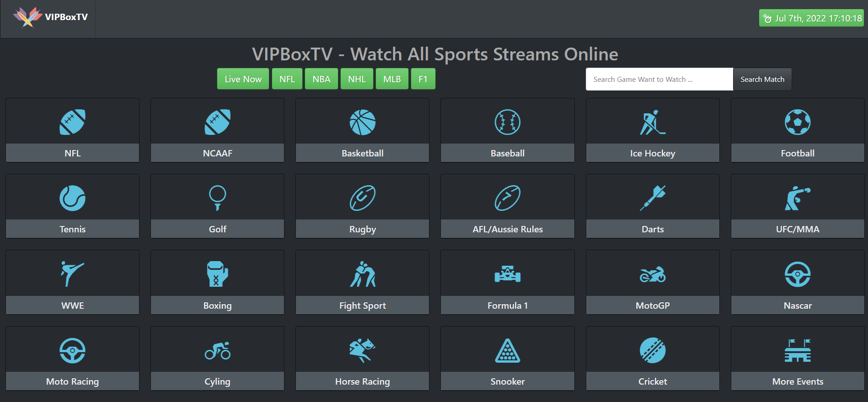Screen dimensions: 868x402
Task: Open the Snooker ball triangle icon
Action: pyautogui.click(x=507, y=350)
